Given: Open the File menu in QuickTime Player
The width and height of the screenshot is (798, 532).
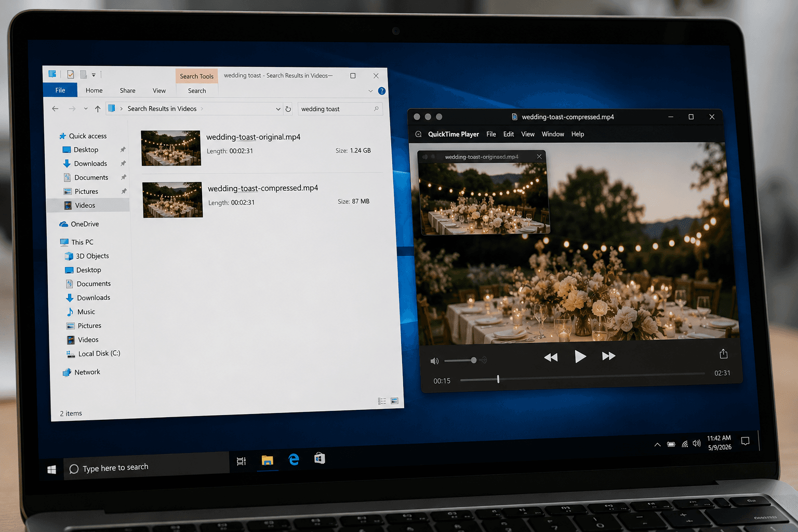Looking at the screenshot, I should click(x=491, y=134).
